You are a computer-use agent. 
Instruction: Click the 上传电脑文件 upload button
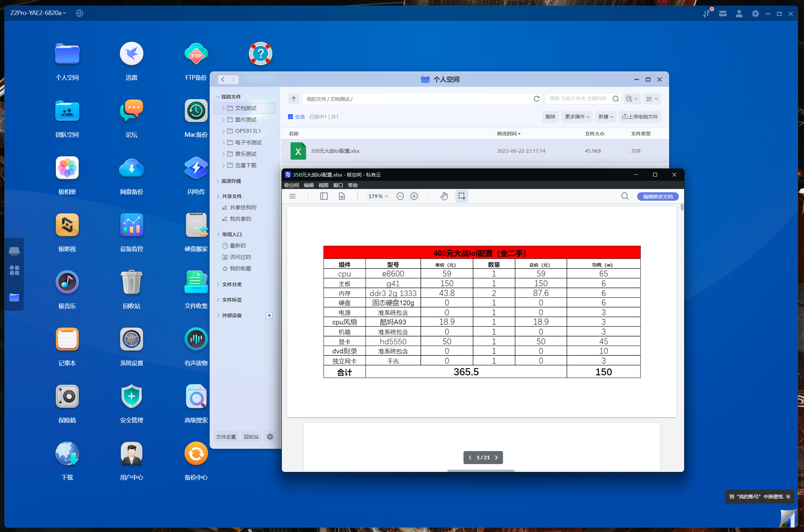click(640, 117)
